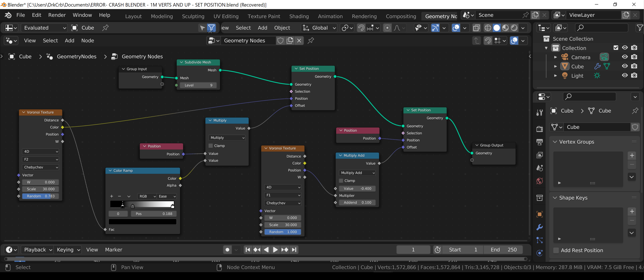The image size is (644, 280).
Task: Toggle X-ray mode in viewport header
Action: coord(477,28)
